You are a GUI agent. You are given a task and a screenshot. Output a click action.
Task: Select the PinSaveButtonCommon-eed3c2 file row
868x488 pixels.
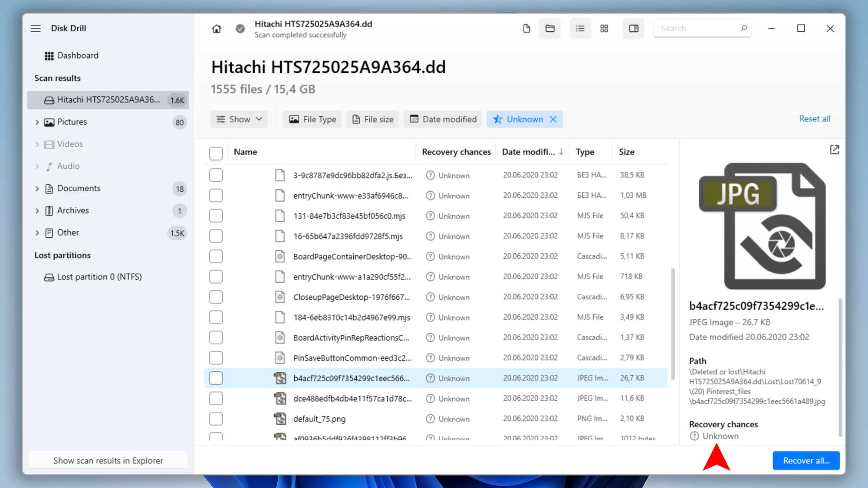(436, 358)
